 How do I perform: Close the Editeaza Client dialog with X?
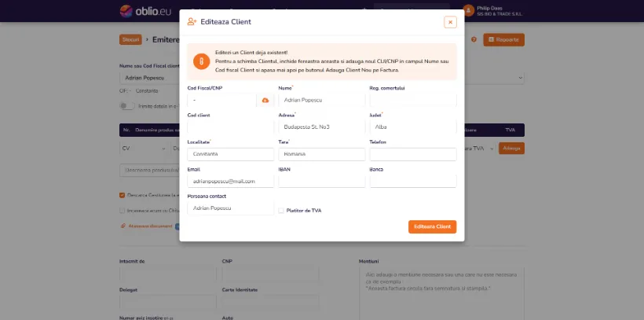(x=450, y=22)
